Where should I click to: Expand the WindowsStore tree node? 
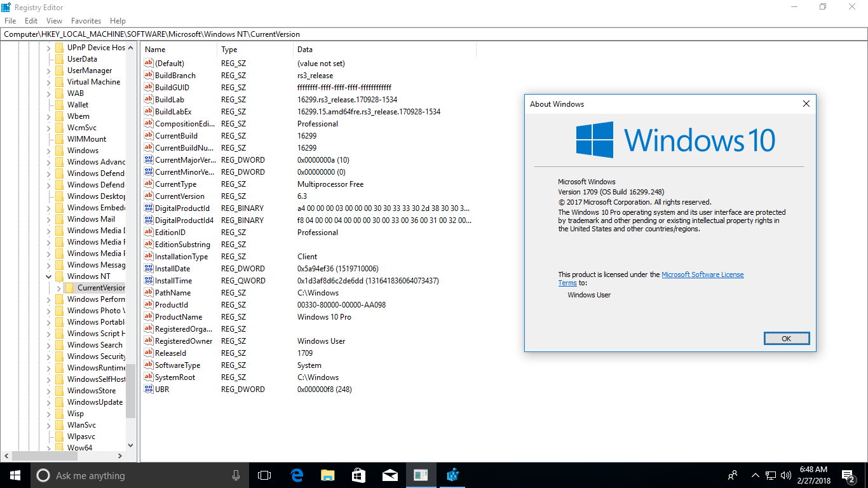tap(49, 391)
